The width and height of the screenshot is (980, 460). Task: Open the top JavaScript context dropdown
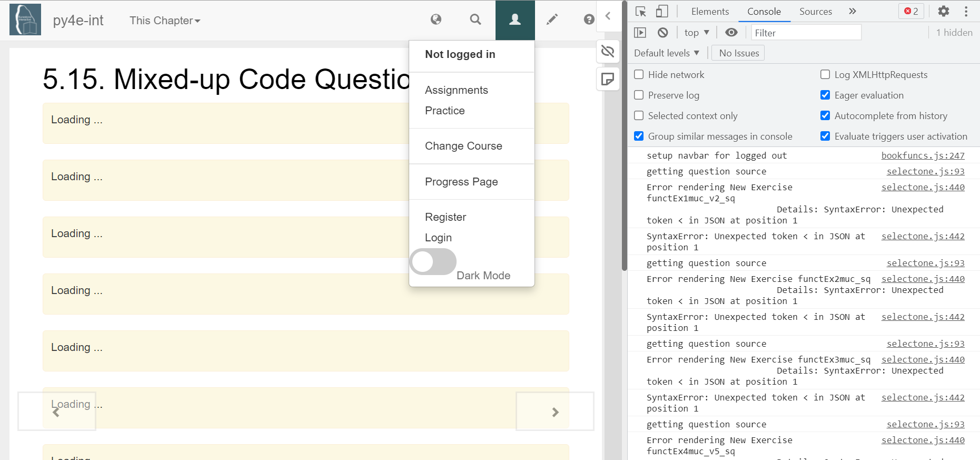(x=697, y=33)
